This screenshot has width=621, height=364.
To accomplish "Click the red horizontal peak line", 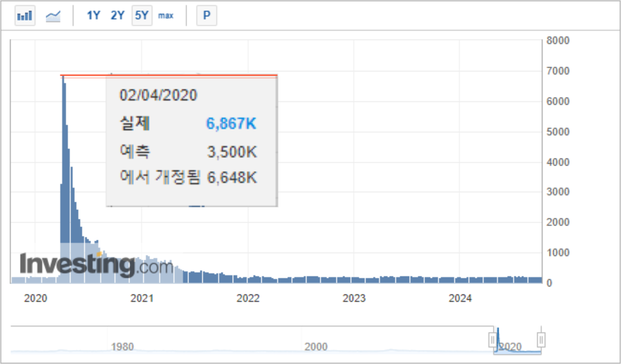I will point(190,75).
